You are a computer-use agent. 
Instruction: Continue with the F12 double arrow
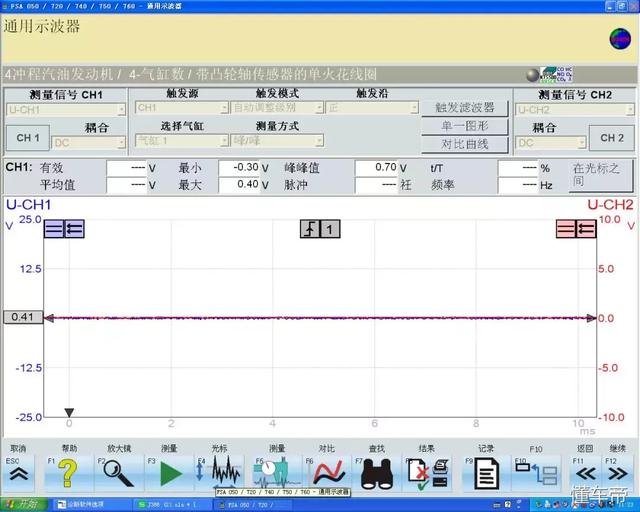pos(618,474)
